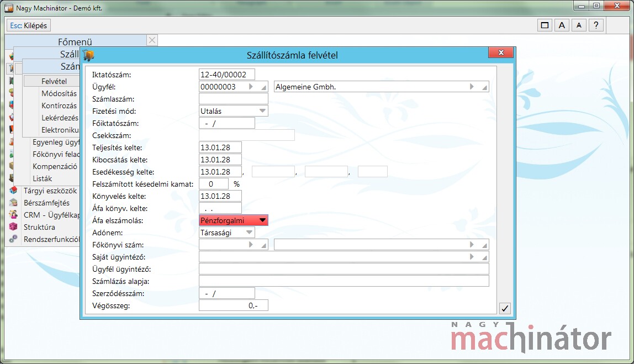634x364 pixels.
Task: Close the Főmenü panel with its X
Action: point(152,40)
